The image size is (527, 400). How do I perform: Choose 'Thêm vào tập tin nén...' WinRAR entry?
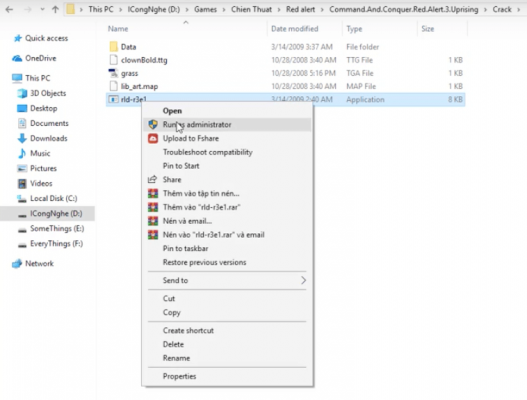tap(227, 194)
